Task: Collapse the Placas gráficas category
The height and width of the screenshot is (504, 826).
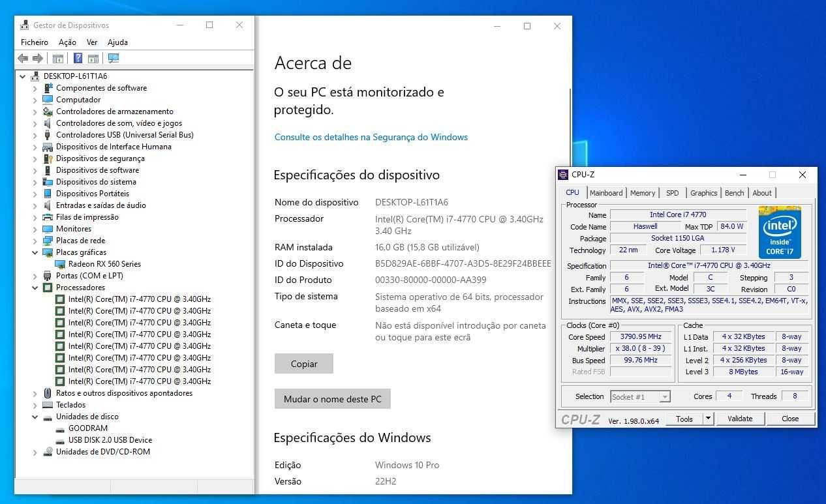Action: [x=35, y=252]
